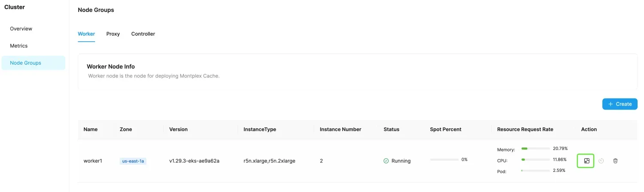Delete worker1 using the trash icon

(x=615, y=161)
